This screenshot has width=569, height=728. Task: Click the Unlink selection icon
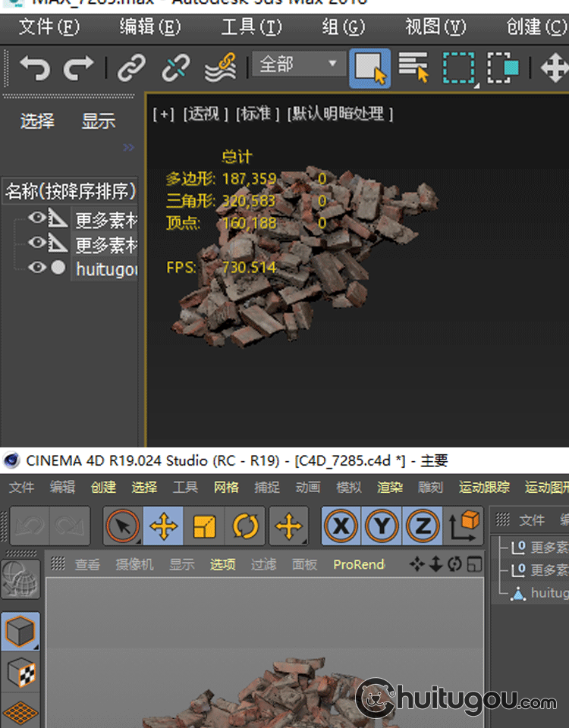pos(176,68)
